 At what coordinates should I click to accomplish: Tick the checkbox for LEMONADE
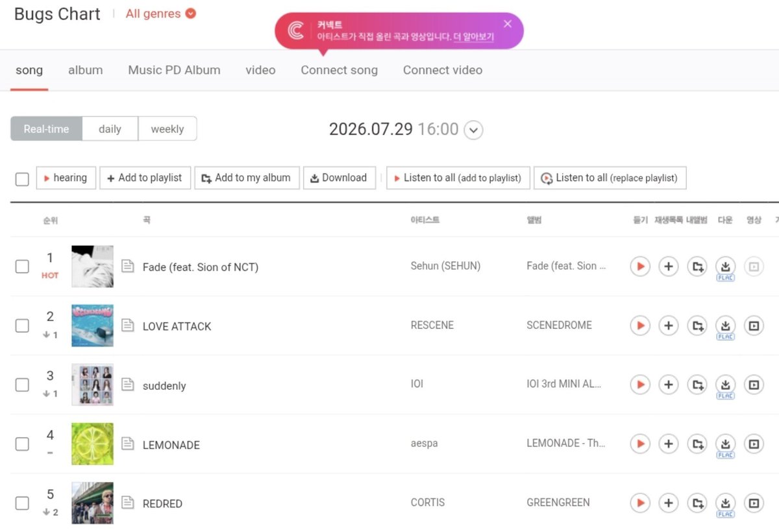[22, 444]
